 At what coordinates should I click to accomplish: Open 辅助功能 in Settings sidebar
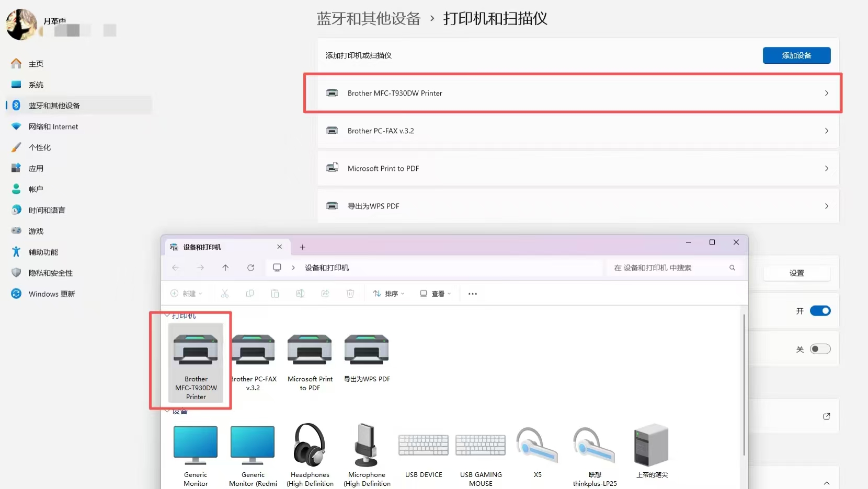click(x=79, y=252)
